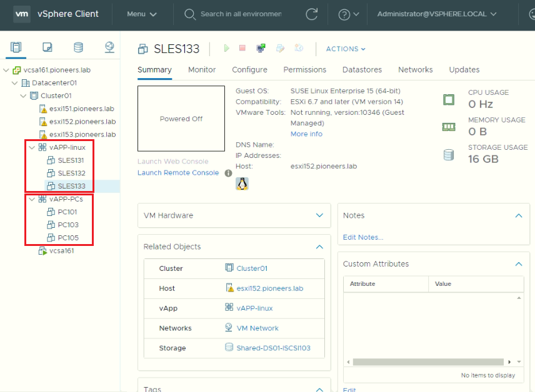Image resolution: width=535 pixels, height=392 pixels.
Task: Click the Edit Notes link
Action: click(x=363, y=237)
